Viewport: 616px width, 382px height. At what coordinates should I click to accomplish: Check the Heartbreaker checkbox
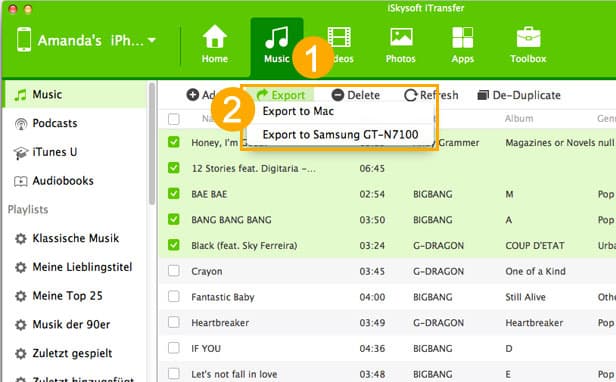coord(174,322)
